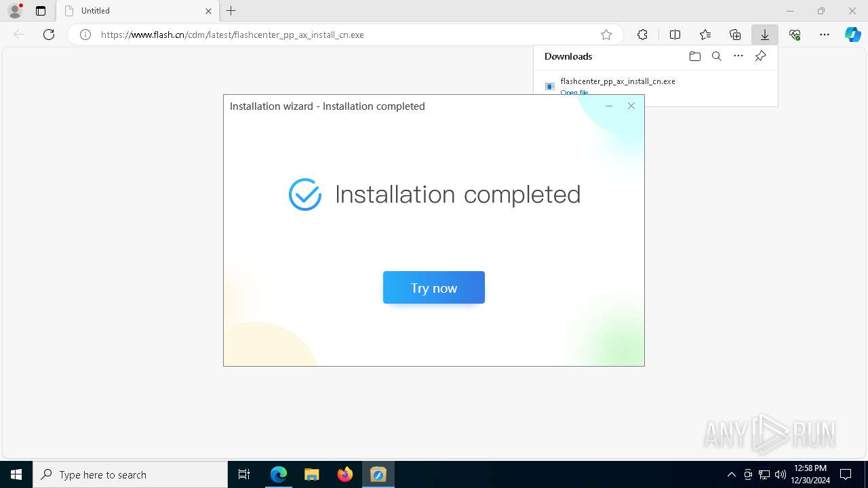This screenshot has width=868, height=488.
Task: Open the notification center icon
Action: coord(846,474)
